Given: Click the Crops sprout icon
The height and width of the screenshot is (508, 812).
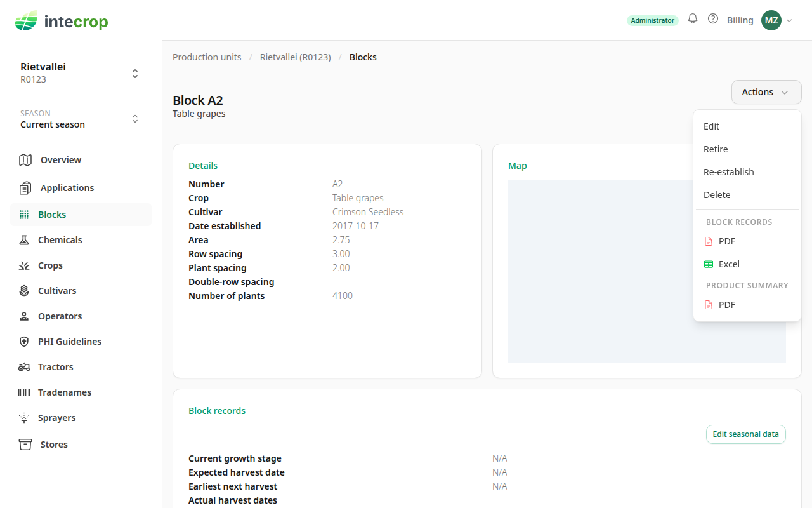Looking at the screenshot, I should [24, 265].
